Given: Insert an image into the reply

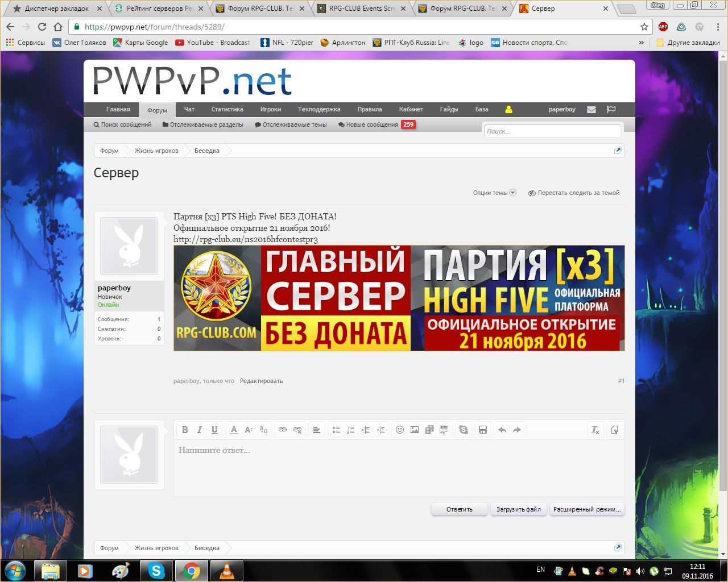Looking at the screenshot, I should tap(415, 430).
